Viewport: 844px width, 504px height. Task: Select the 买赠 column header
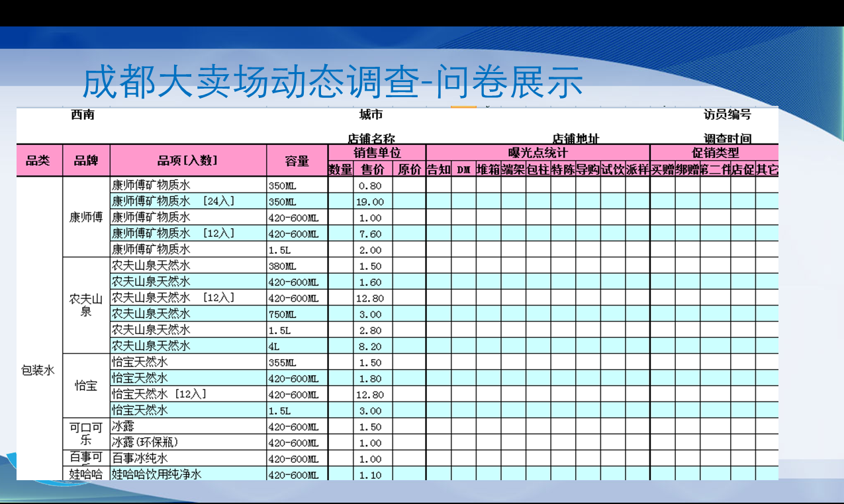pyautogui.click(x=663, y=169)
